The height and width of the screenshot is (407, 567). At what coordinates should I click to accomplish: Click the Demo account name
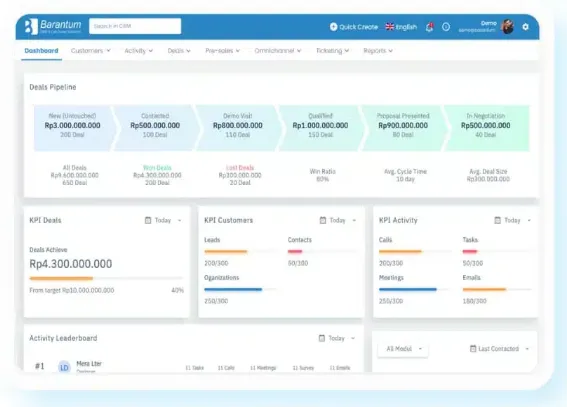click(x=489, y=23)
